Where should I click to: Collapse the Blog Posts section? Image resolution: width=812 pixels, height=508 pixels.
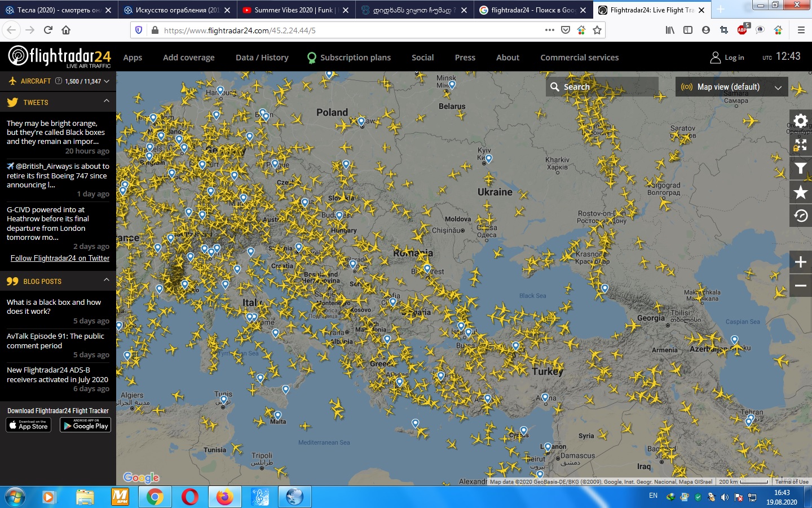(x=107, y=280)
